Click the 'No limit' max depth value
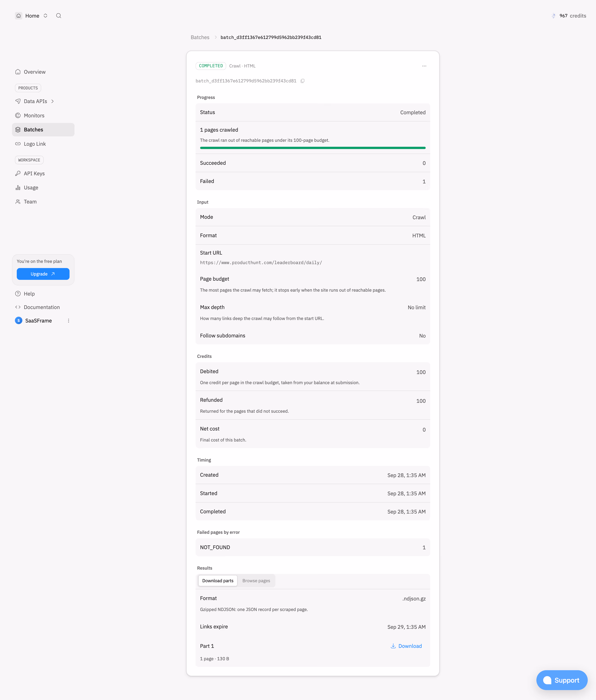This screenshot has width=596, height=700. 417,308
